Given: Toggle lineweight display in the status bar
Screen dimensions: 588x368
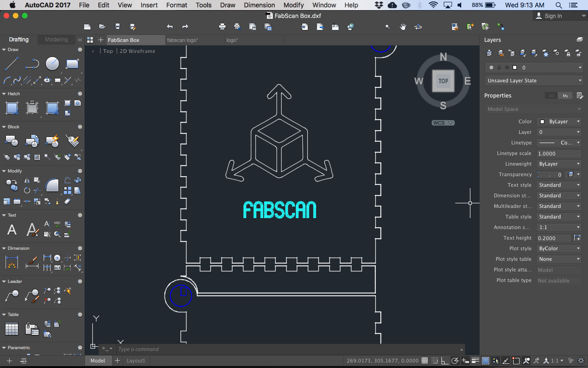Looking at the screenshot, I should point(475,361).
